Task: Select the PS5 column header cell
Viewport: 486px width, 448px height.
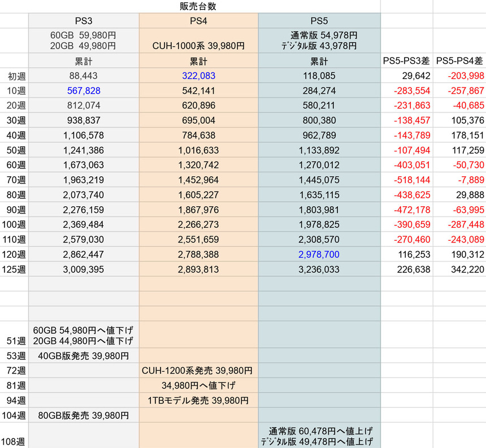Action: pyautogui.click(x=319, y=21)
